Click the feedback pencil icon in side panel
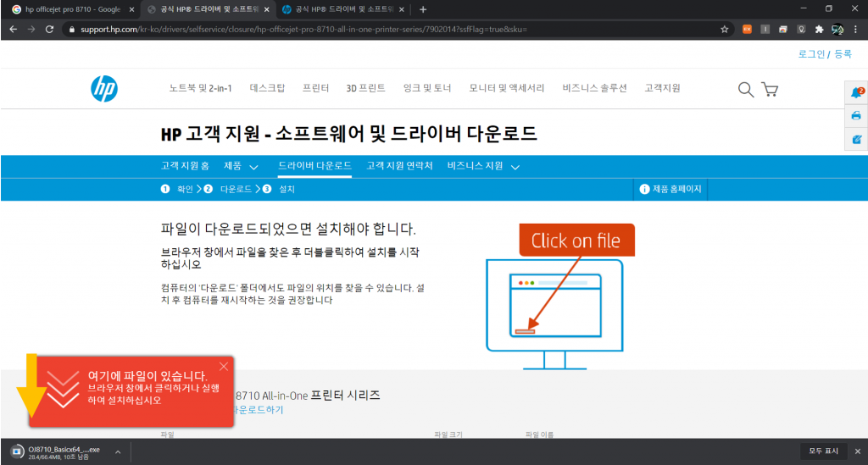868x465 pixels. pos(856,139)
